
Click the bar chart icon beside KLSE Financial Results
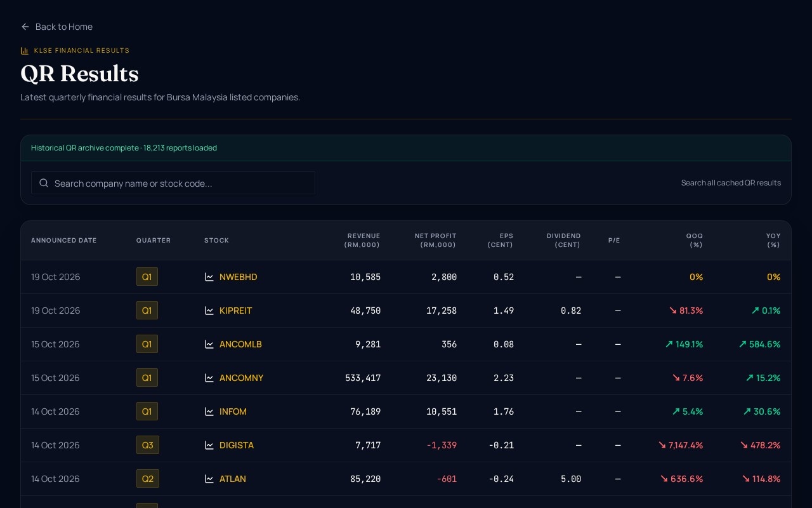(x=25, y=51)
